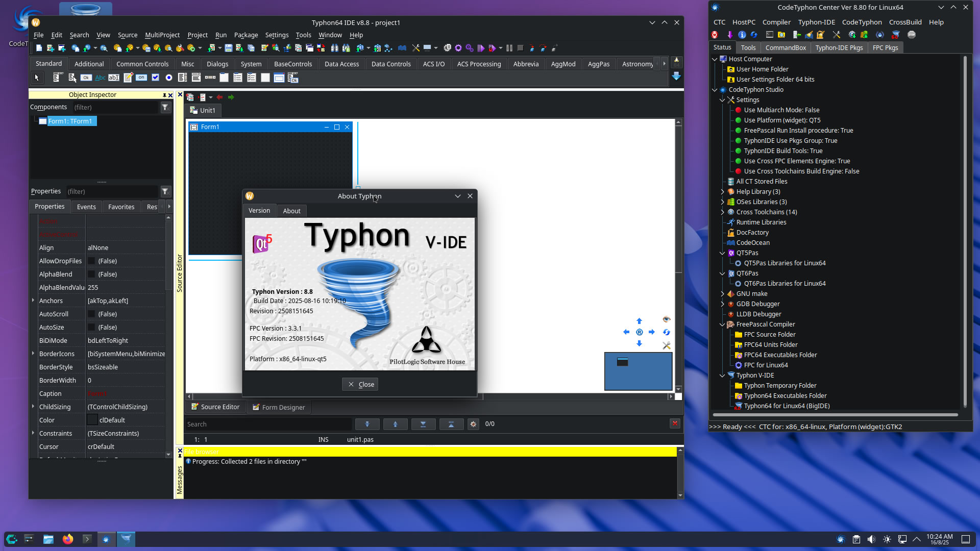Viewport: 980px width, 551px height.
Task: Select the TEdit 'ab' component icon
Action: click(114, 78)
